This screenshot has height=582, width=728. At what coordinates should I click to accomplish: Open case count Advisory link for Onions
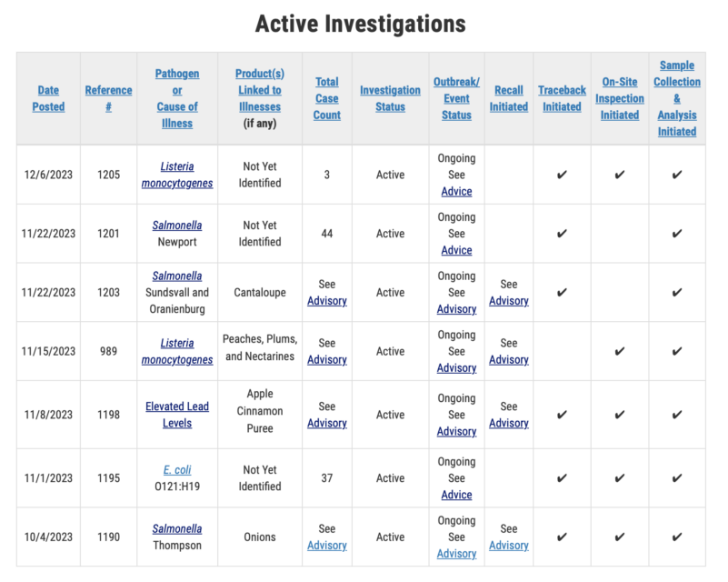pos(327,546)
